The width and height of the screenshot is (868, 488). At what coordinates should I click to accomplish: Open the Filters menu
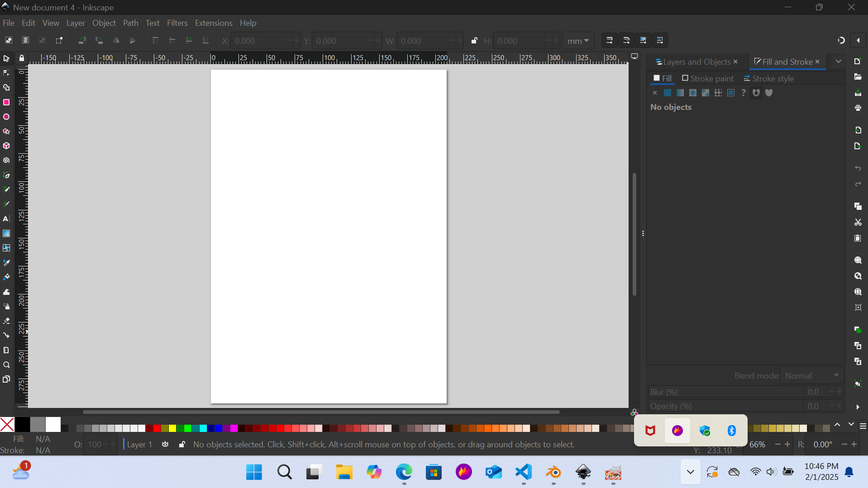coord(177,23)
